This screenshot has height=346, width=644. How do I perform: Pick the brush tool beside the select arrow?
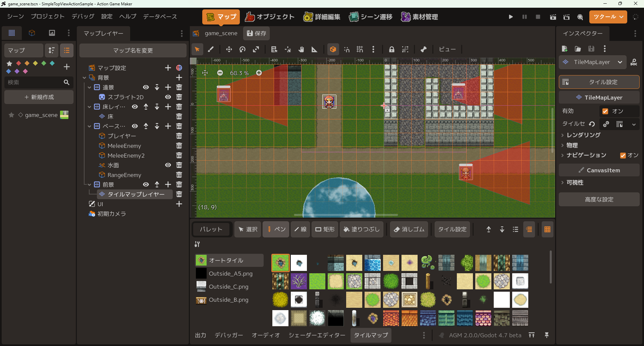click(x=211, y=49)
